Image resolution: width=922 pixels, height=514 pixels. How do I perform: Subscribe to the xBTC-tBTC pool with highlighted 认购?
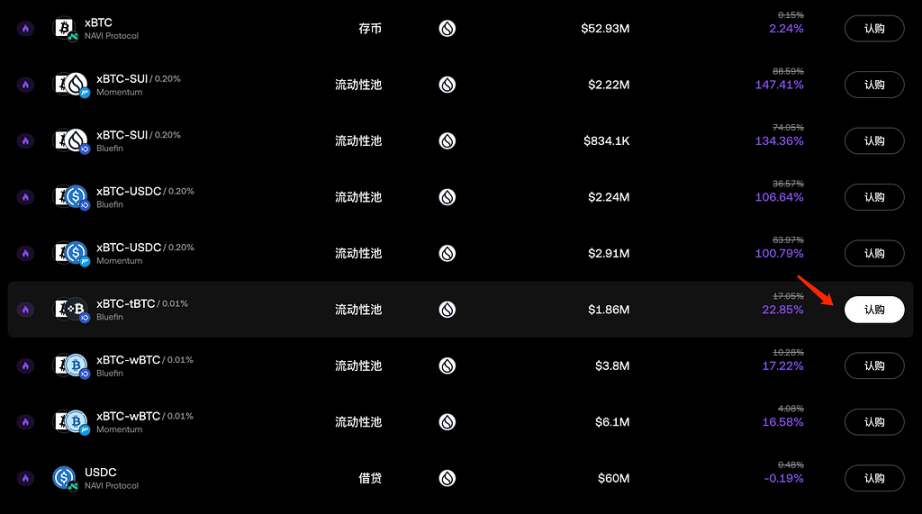click(x=874, y=309)
